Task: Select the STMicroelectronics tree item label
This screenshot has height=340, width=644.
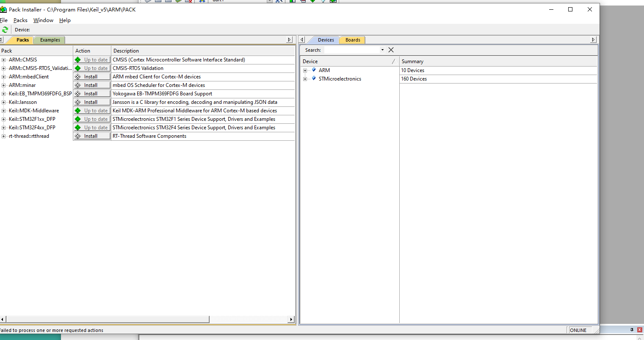Action: 340,79
